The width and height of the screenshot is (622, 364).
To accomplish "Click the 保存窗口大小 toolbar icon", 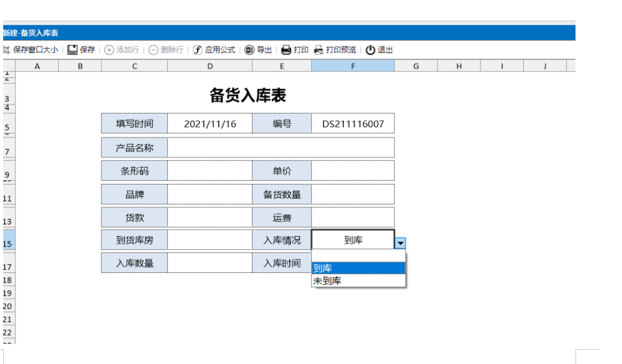I will (6, 50).
